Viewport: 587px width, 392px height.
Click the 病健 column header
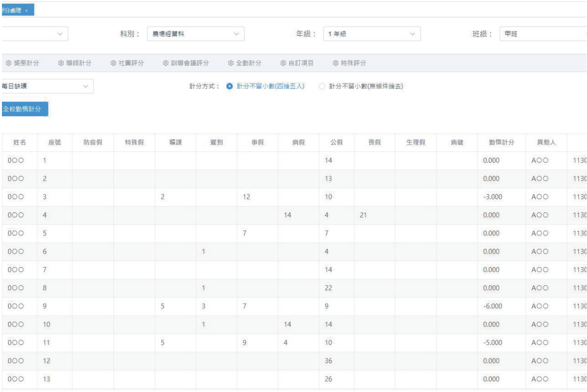457,143
